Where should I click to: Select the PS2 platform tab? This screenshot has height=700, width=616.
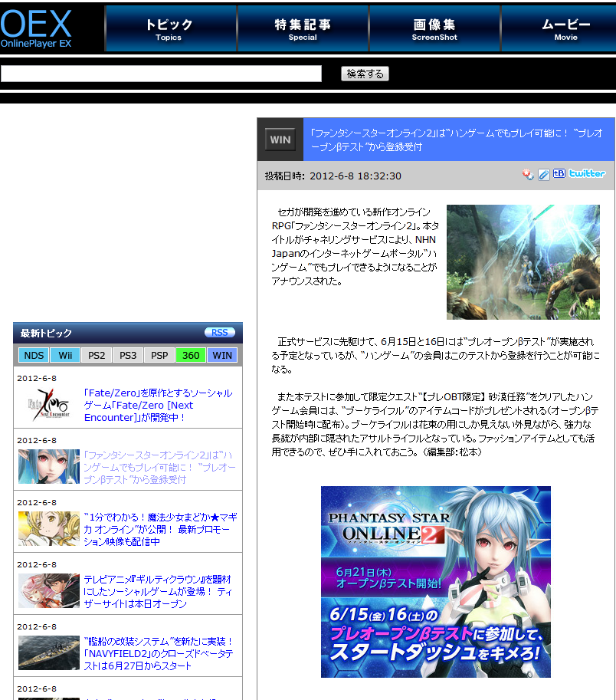(x=97, y=355)
